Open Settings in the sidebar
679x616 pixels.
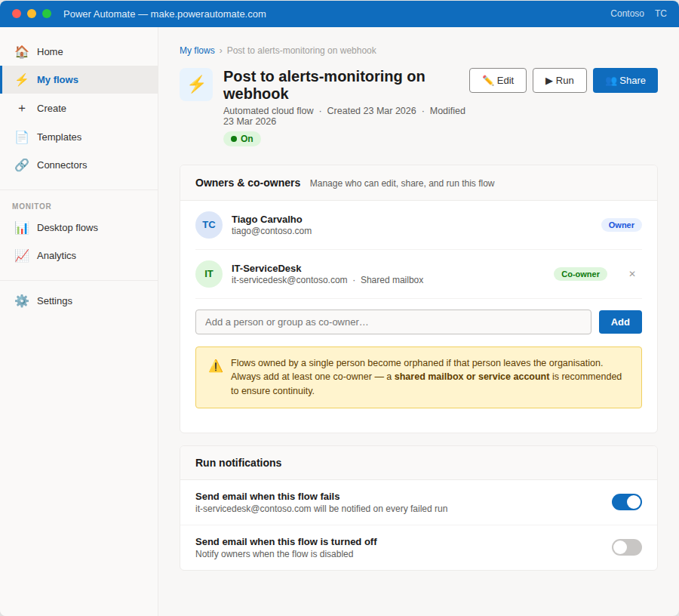click(80, 300)
